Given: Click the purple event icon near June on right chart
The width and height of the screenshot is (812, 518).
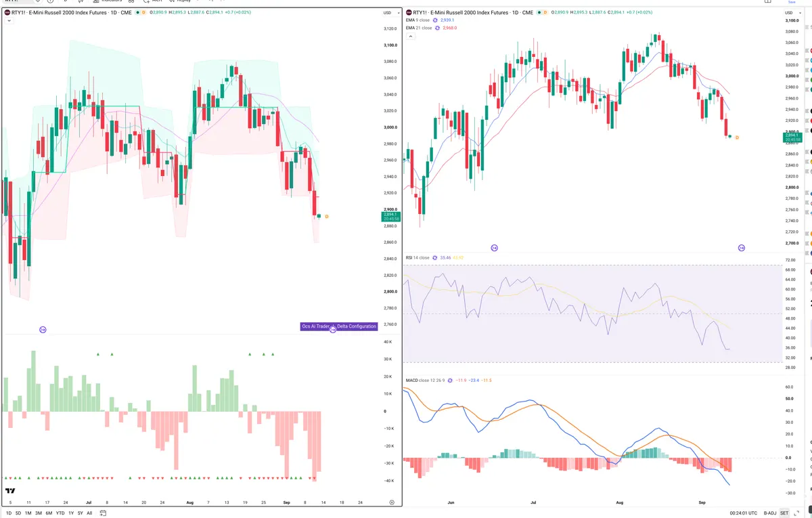Looking at the screenshot, I should click(x=494, y=249).
